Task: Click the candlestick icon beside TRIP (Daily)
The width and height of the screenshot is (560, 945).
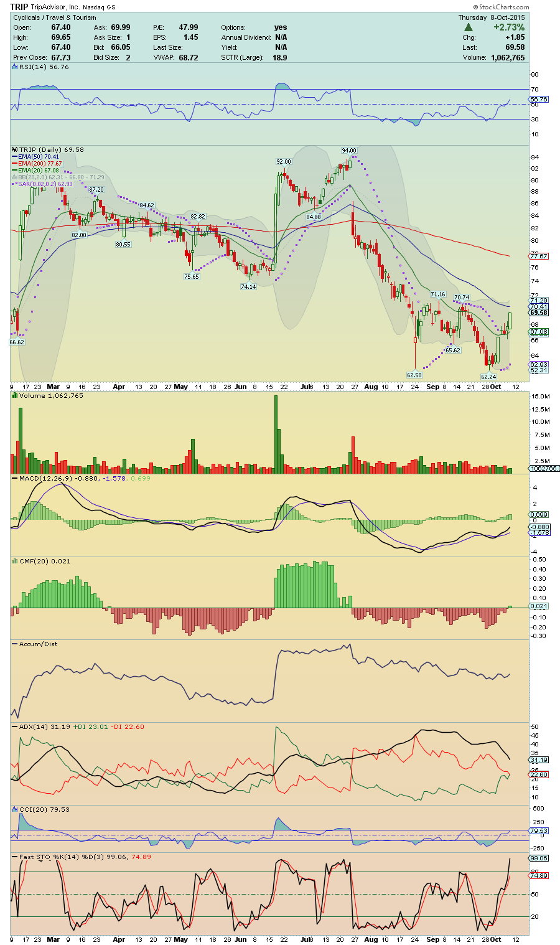Action: 16,149
